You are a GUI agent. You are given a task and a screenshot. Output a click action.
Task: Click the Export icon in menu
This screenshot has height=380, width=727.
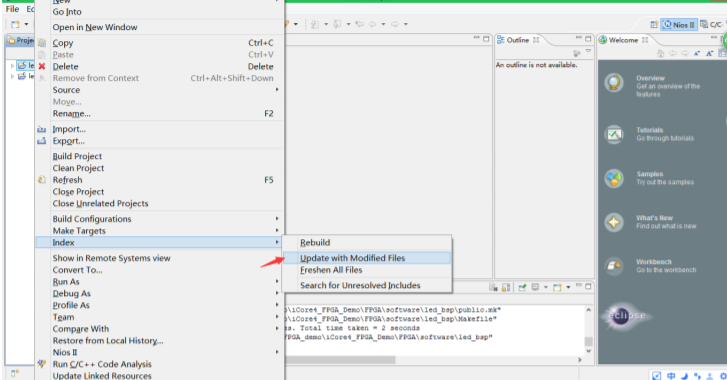click(42, 141)
